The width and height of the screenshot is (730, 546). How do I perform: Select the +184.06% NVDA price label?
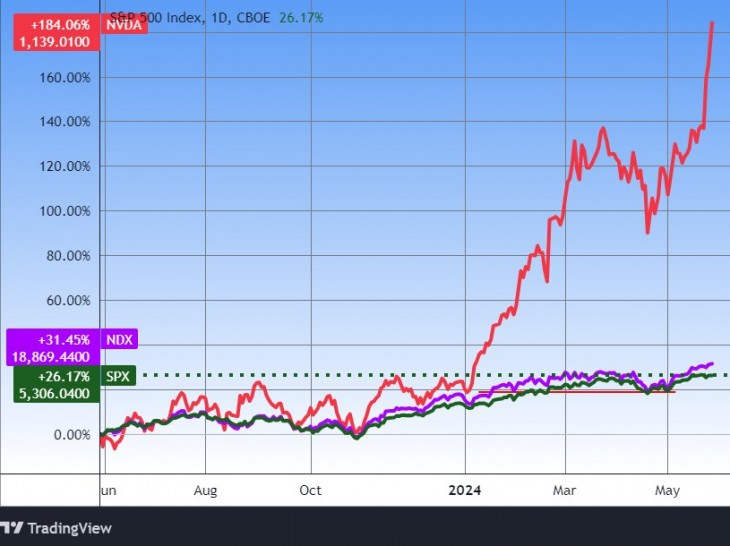60,25
